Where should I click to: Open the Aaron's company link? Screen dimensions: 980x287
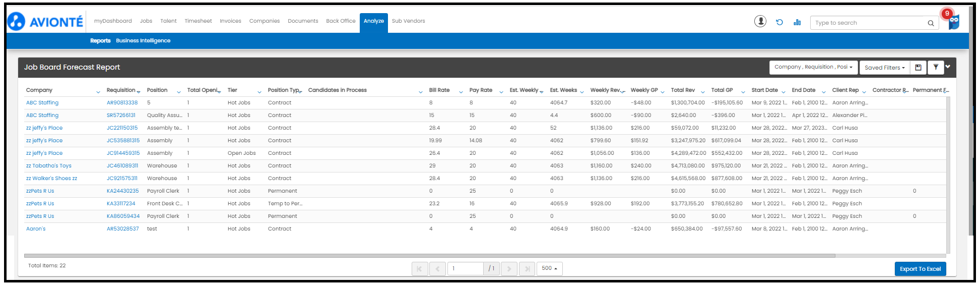tap(36, 229)
